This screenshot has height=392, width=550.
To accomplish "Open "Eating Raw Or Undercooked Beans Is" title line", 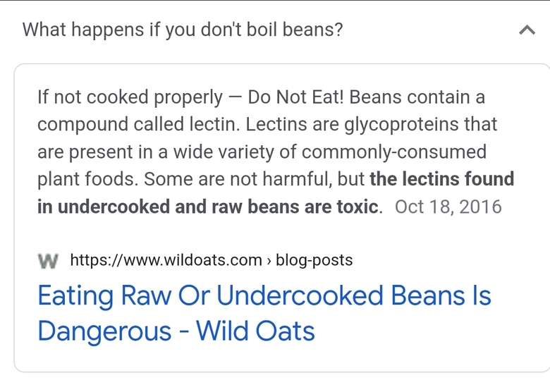I will coord(264,295).
